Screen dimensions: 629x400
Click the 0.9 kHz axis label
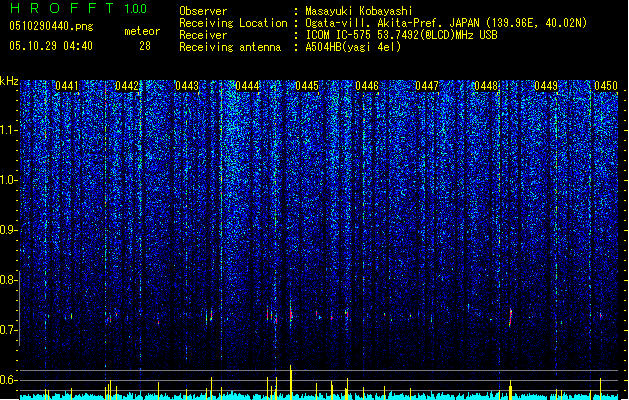8,230
